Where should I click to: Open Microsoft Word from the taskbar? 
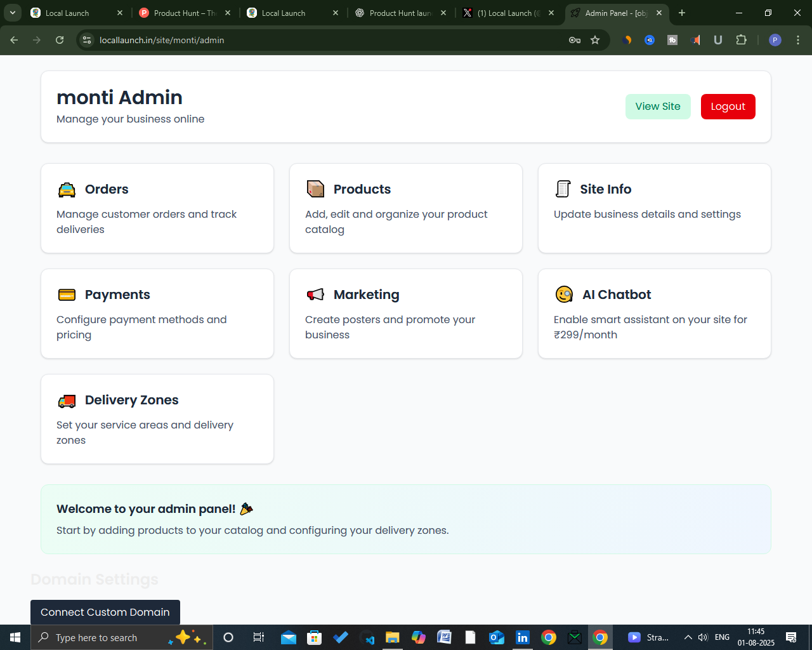click(x=444, y=637)
